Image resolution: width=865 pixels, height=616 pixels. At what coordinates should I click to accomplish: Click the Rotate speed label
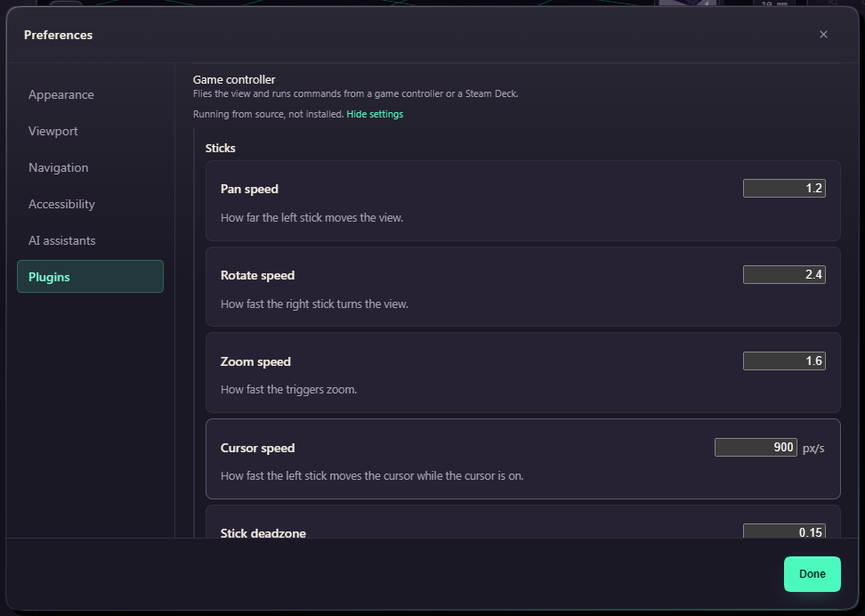[257, 275]
